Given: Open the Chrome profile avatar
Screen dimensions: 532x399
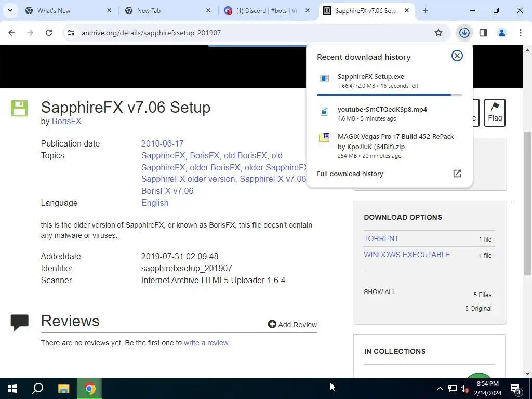Looking at the screenshot, I should coord(502,33).
